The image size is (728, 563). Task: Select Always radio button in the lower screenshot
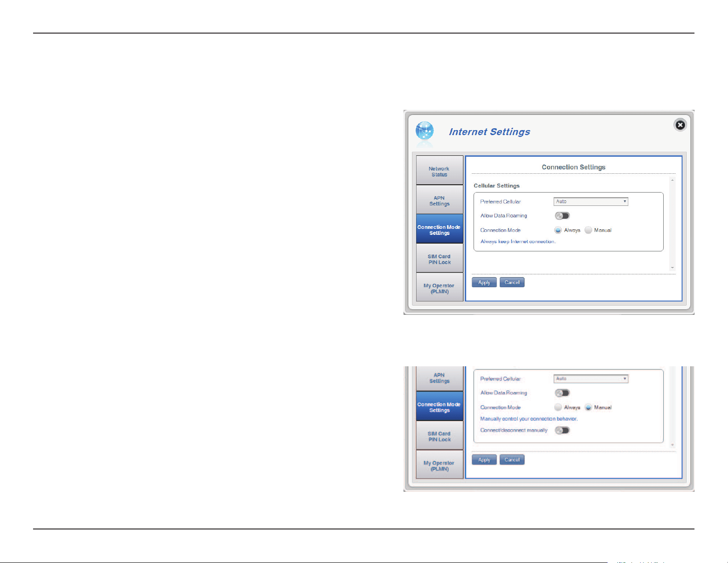(558, 407)
